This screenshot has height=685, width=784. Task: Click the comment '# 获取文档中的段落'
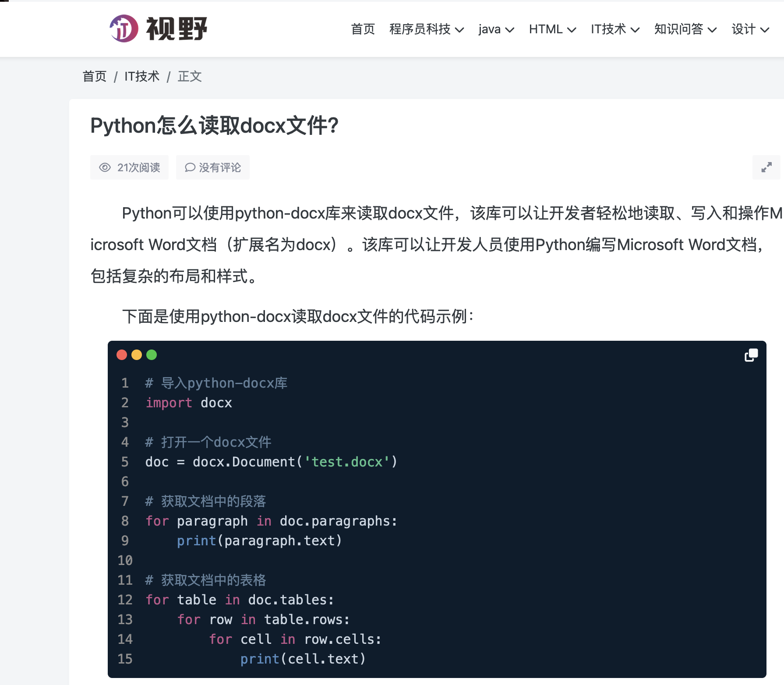[206, 501]
